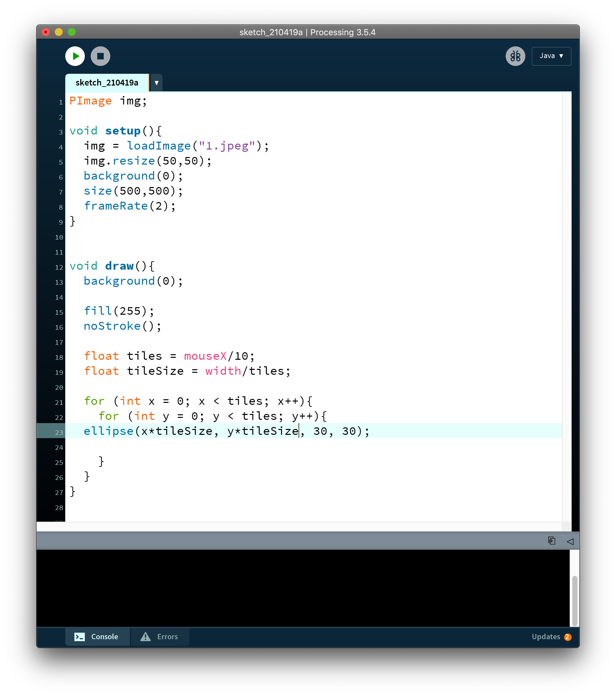Viewport: 616px width, 696px height.
Task: Toggle the debugger butterfly icon
Action: (x=515, y=56)
